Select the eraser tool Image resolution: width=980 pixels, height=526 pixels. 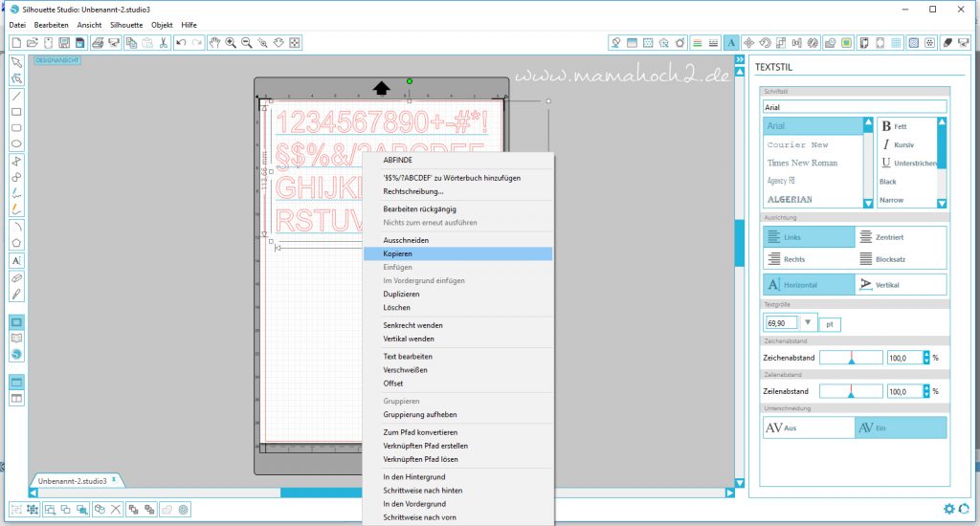coord(17,278)
